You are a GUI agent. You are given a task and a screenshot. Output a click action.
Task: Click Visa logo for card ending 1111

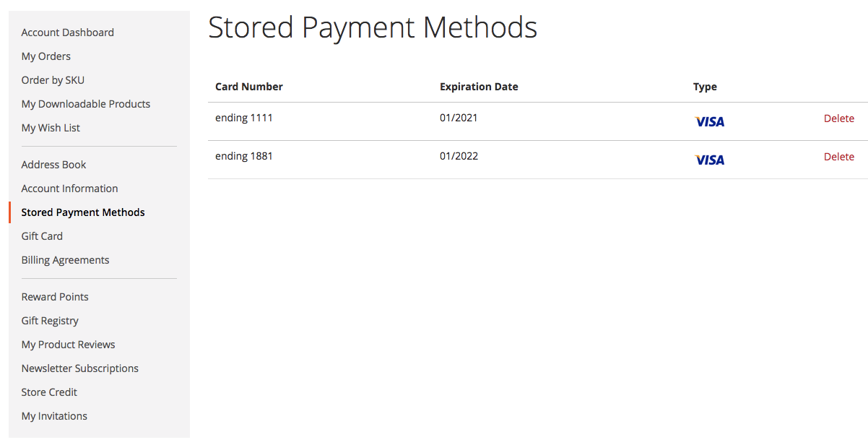pyautogui.click(x=709, y=121)
